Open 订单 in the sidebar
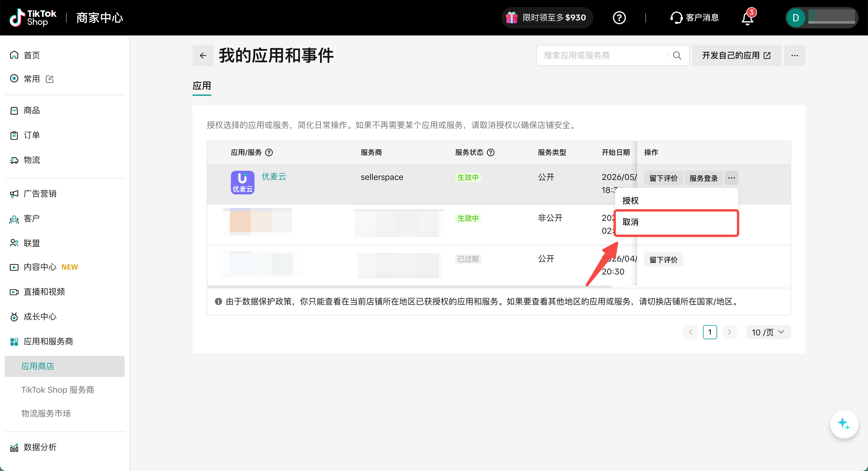Screen dimensions: 868x471 (x=65, y=135)
